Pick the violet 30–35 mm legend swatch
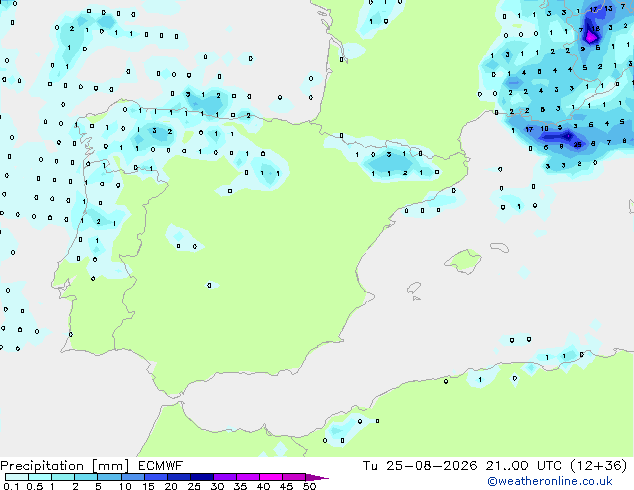Image resolution: width=634 pixels, height=490 pixels. (x=224, y=477)
